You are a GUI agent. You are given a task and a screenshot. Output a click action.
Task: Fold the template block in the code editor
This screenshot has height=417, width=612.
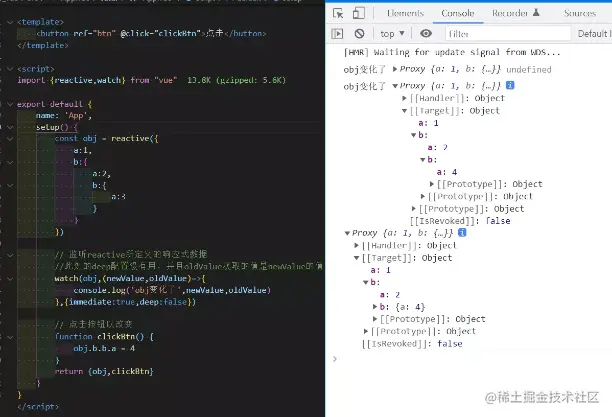coord(10,22)
